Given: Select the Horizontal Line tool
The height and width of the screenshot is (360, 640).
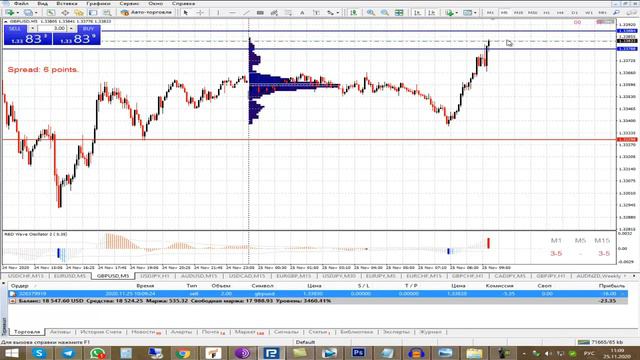Looking at the screenshot, I should pos(232,13).
